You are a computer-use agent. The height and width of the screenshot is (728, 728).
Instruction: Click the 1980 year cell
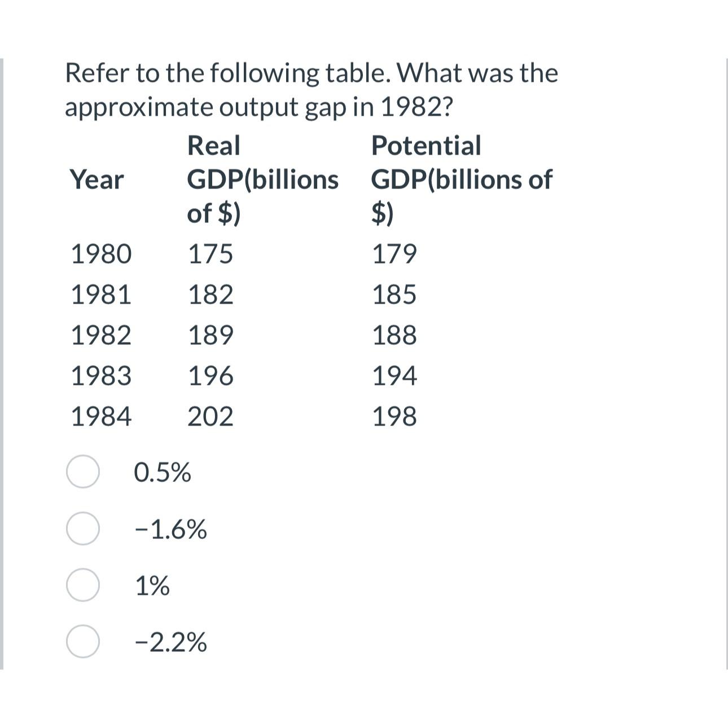[101, 254]
